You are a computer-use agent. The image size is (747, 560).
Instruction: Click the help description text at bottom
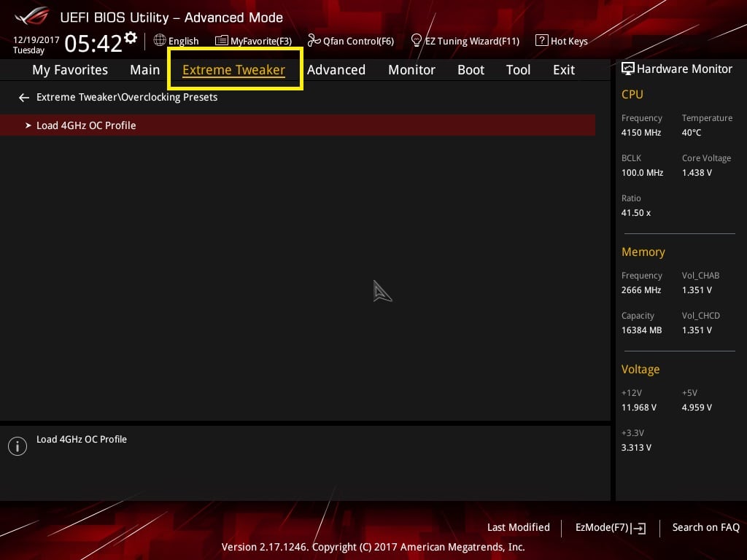point(82,439)
